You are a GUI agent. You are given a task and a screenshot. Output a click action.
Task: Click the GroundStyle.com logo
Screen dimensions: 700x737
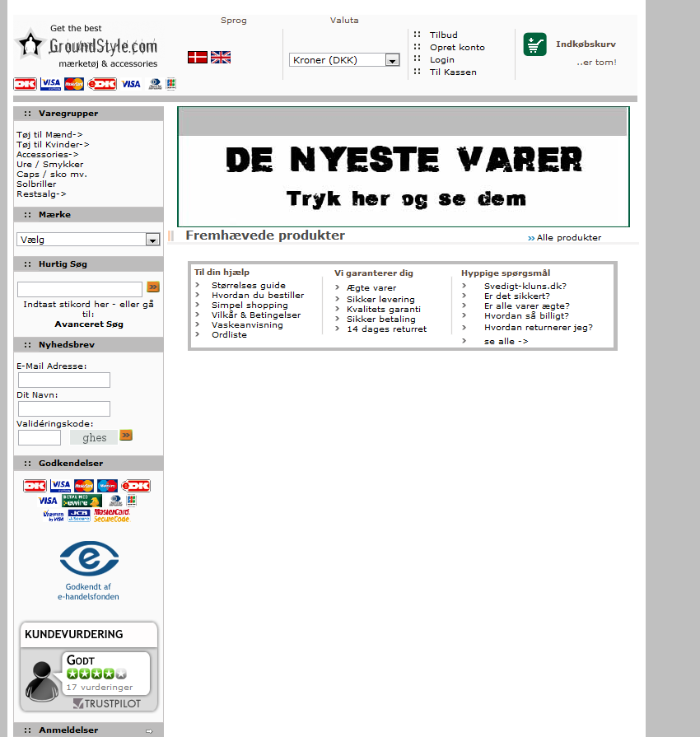point(87,46)
